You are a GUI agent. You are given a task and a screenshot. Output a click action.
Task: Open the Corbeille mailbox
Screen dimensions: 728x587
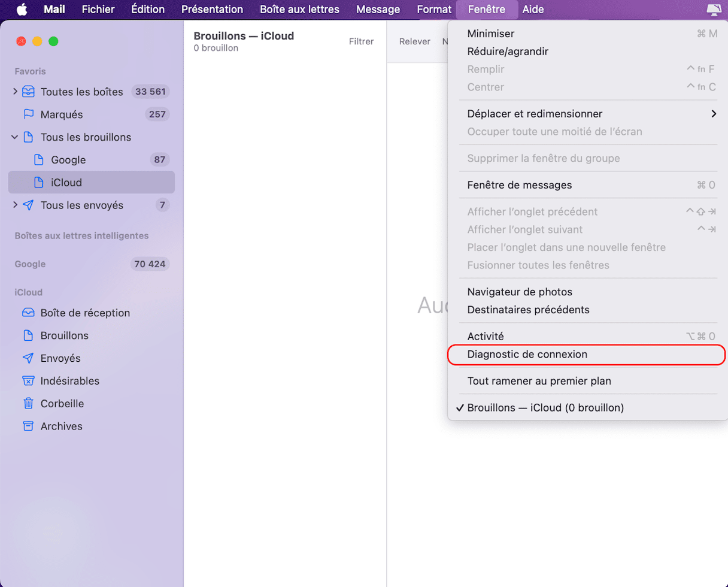(x=92, y=404)
